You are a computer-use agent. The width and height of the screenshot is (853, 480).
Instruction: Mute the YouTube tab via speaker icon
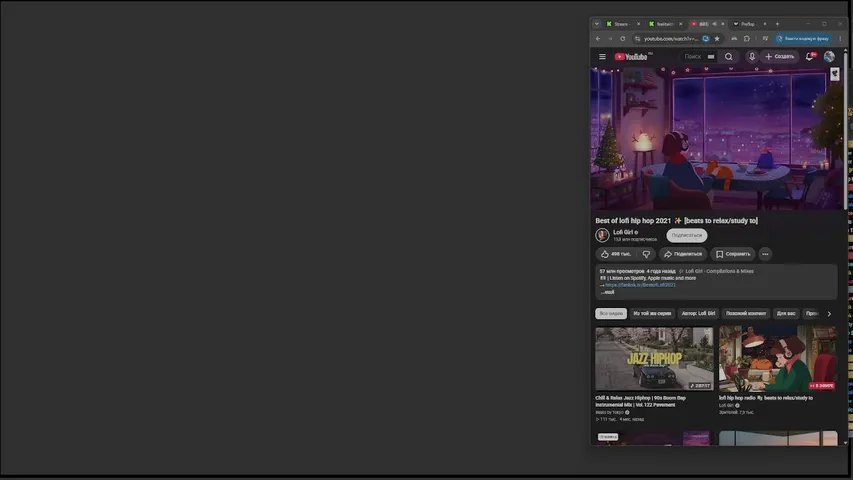coord(714,24)
